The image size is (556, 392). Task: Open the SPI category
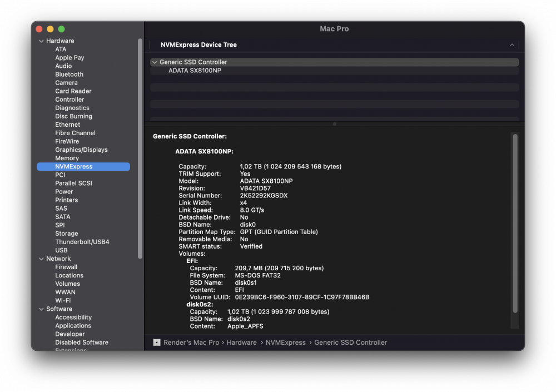(x=59, y=225)
